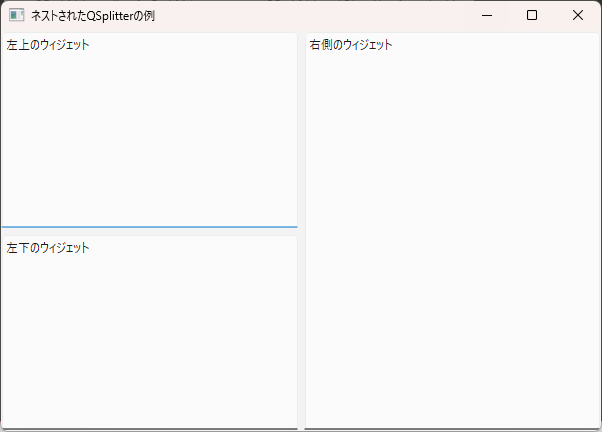The image size is (602, 432).
Task: Click inside the 左上のウィジェット text area
Action: [x=149, y=129]
